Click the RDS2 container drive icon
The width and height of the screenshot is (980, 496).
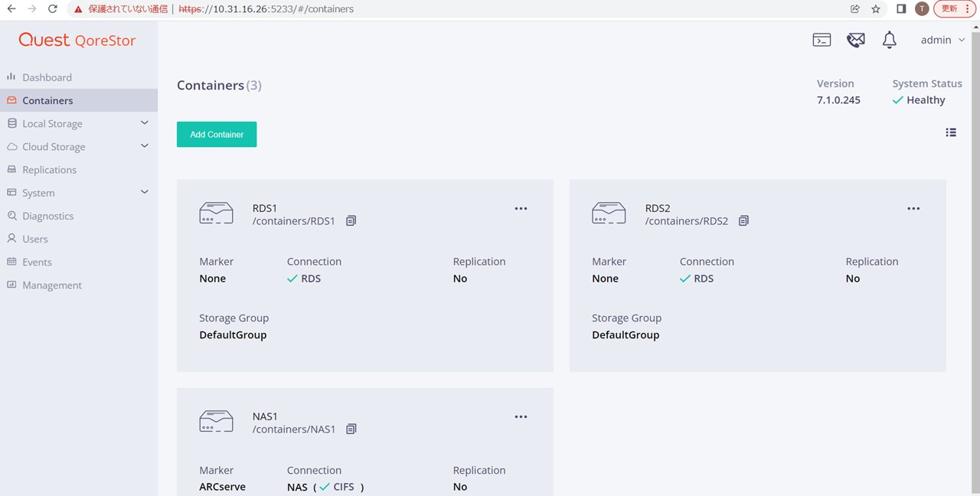tap(609, 213)
